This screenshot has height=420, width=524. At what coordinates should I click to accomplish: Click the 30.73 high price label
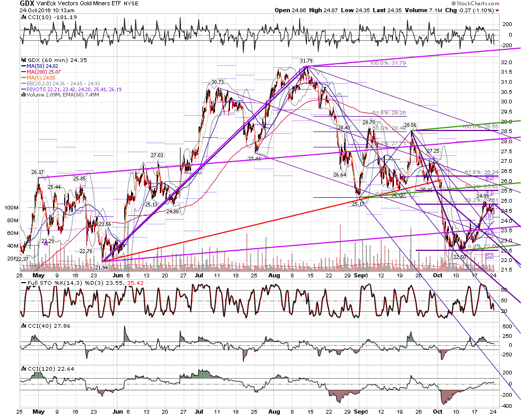click(x=218, y=82)
